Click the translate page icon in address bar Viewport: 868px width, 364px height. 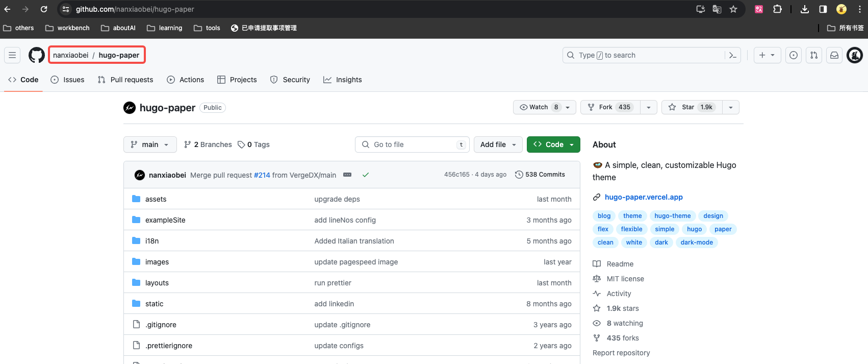pos(717,9)
